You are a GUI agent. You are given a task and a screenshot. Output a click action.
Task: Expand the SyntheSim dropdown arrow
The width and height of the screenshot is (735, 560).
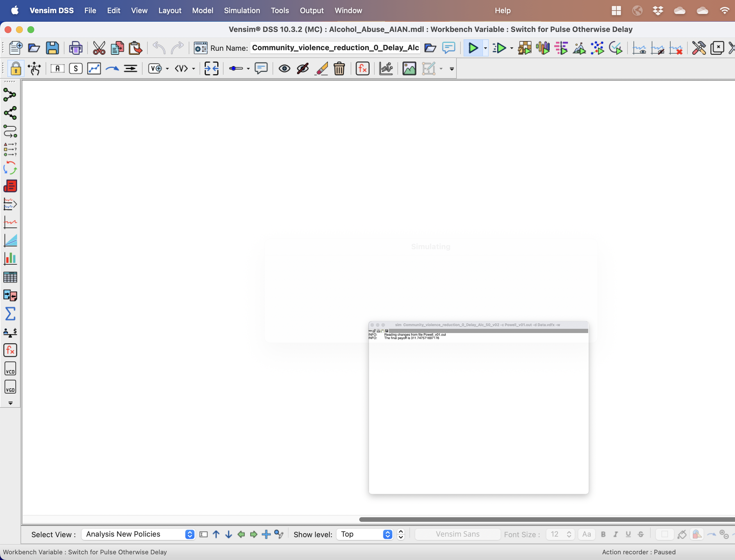(x=512, y=48)
